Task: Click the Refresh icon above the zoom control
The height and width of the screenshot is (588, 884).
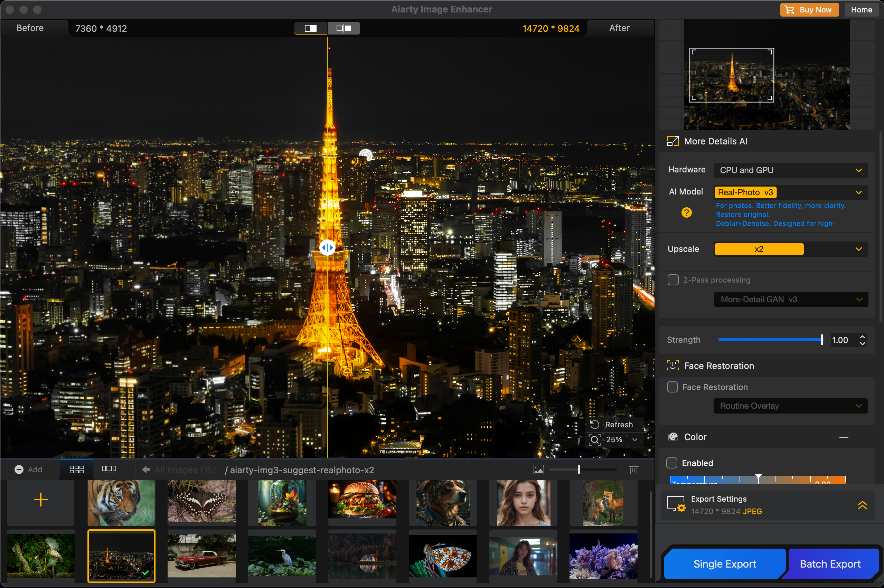Action: (595, 424)
